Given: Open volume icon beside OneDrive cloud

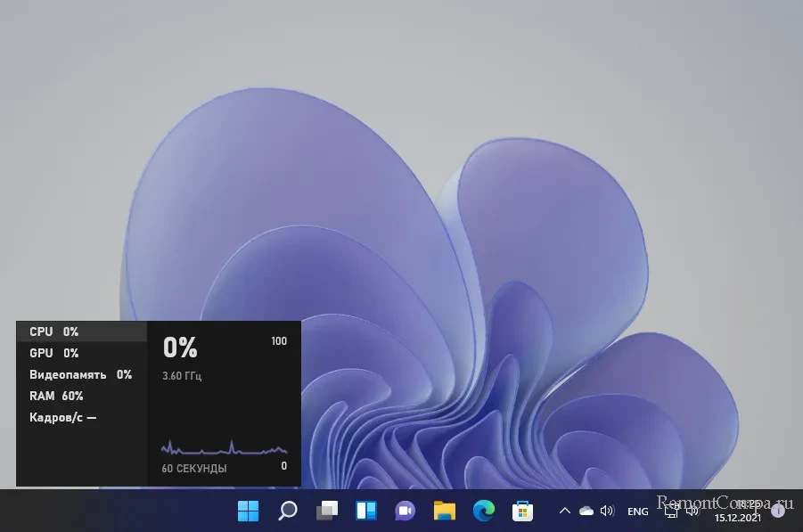Looking at the screenshot, I should [x=607, y=511].
